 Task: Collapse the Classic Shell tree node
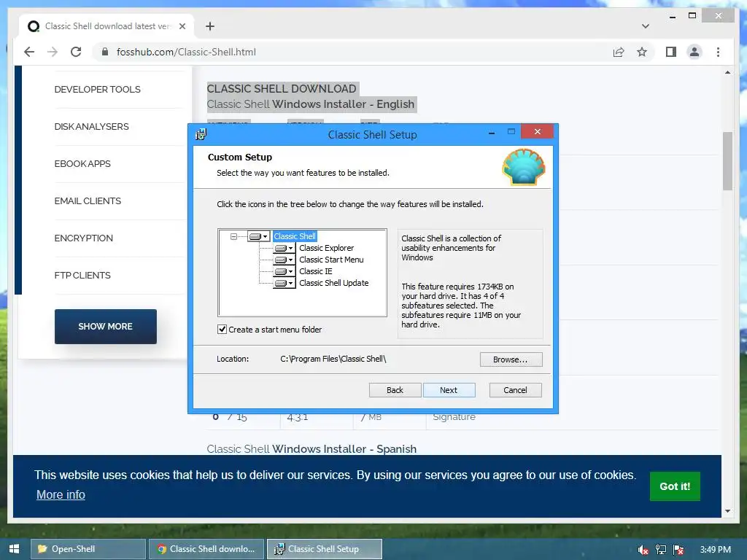tap(233, 236)
